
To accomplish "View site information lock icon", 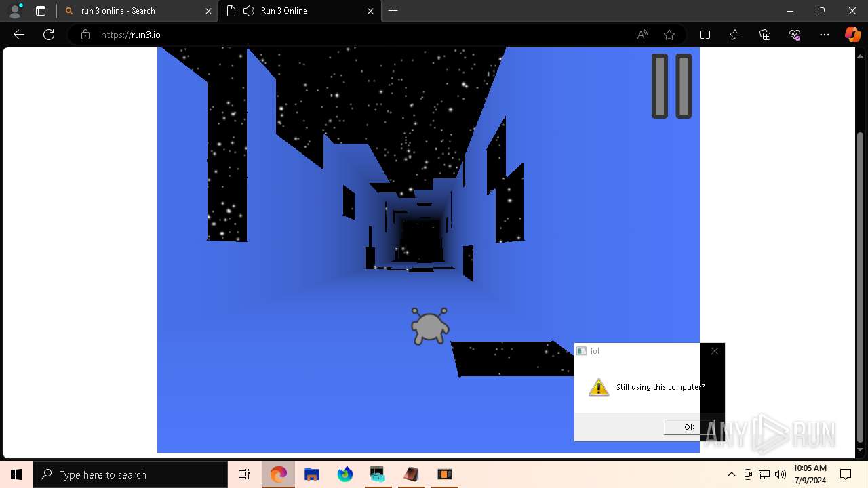I will tap(85, 35).
